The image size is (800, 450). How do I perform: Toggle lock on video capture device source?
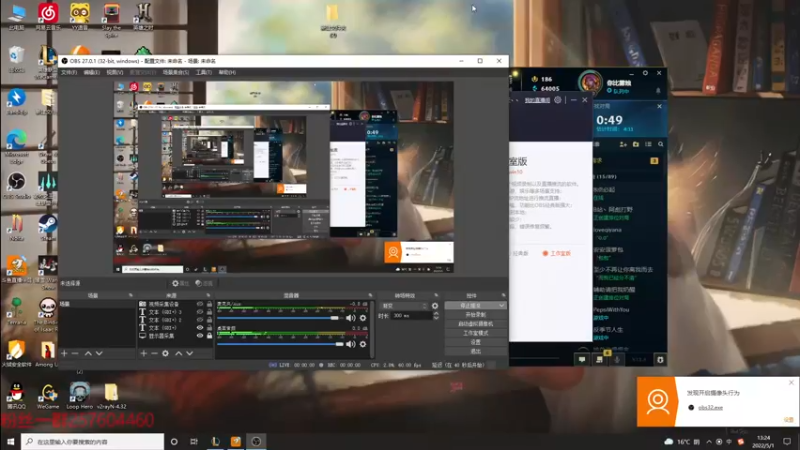coord(209,304)
